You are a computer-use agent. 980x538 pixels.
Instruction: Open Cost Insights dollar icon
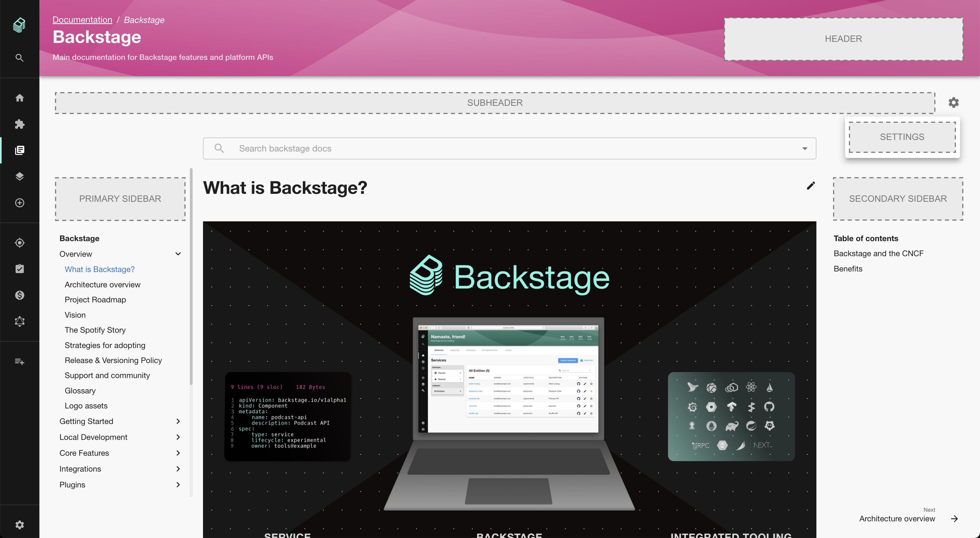pyautogui.click(x=19, y=295)
